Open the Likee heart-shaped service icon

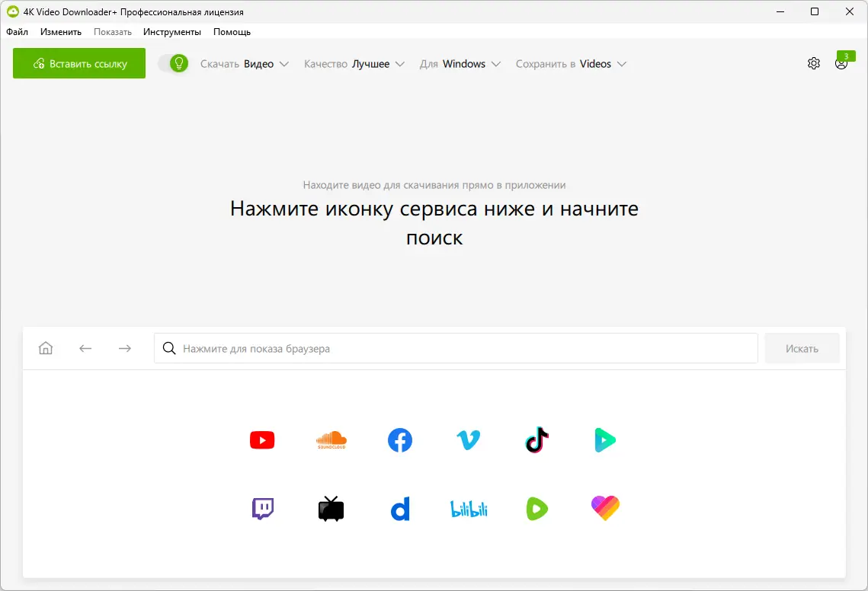point(605,509)
